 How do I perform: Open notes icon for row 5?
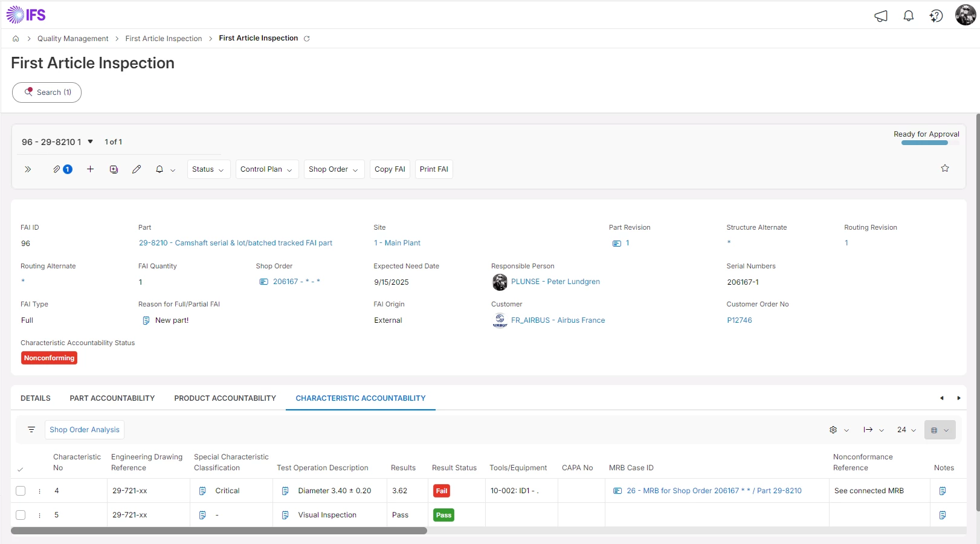click(943, 515)
